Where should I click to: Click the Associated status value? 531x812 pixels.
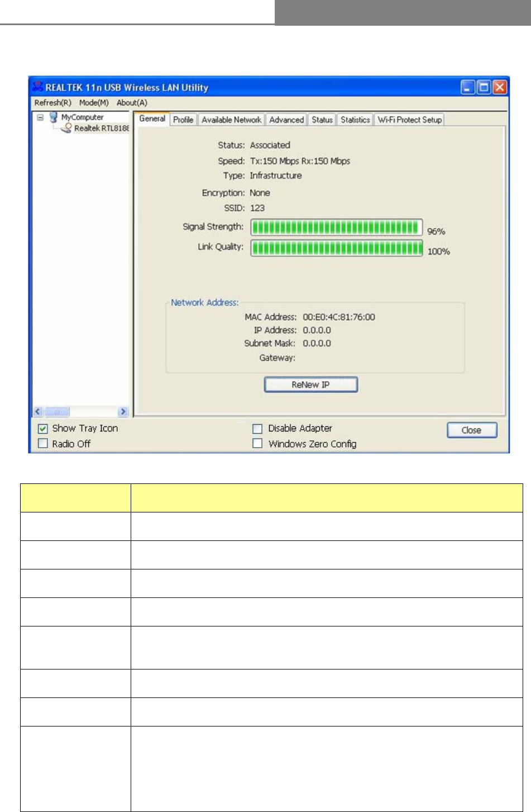(x=270, y=145)
